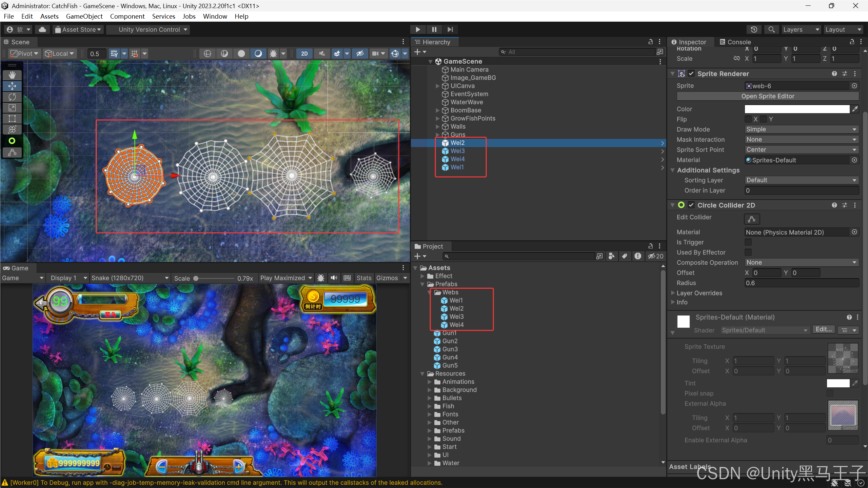Open the GameObject menu
The image size is (868, 488).
[x=84, y=16]
